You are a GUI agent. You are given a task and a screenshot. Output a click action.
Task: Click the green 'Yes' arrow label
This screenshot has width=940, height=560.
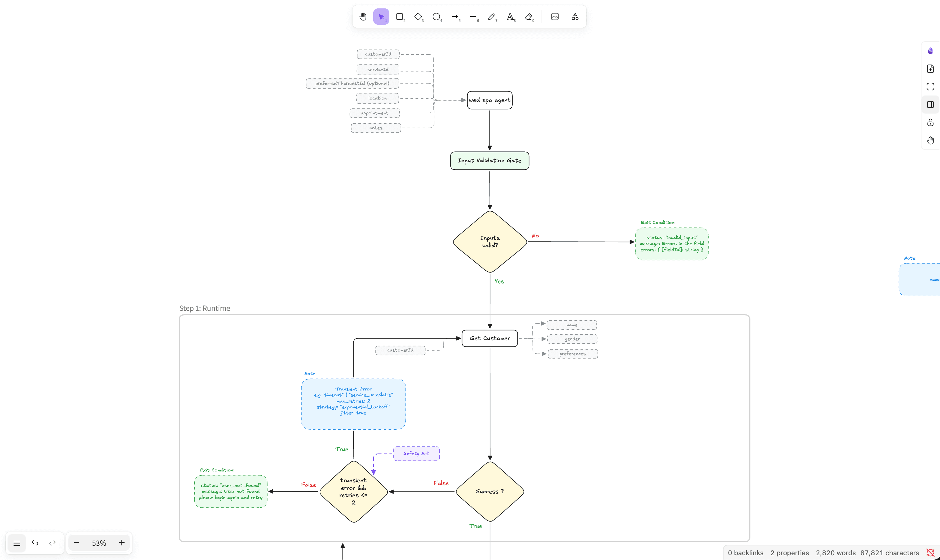(499, 281)
